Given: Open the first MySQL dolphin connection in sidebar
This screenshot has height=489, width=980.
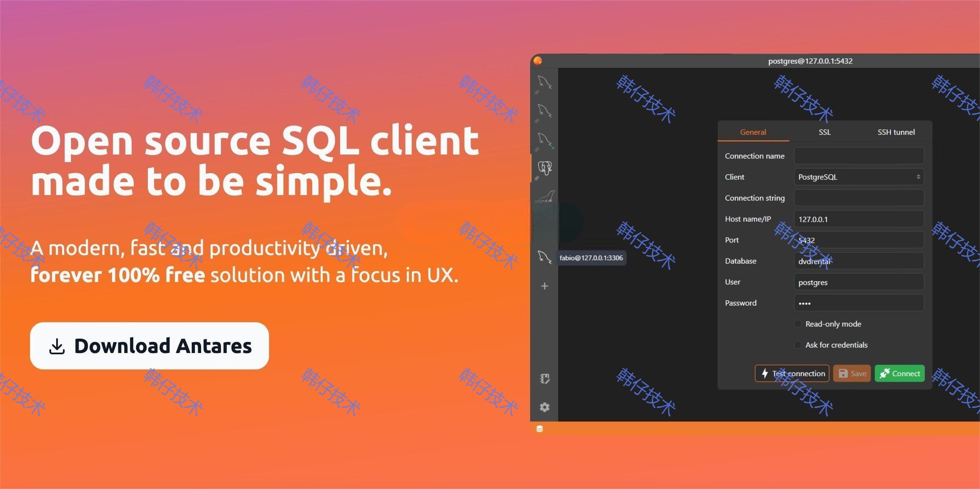Looking at the screenshot, I should [x=544, y=82].
